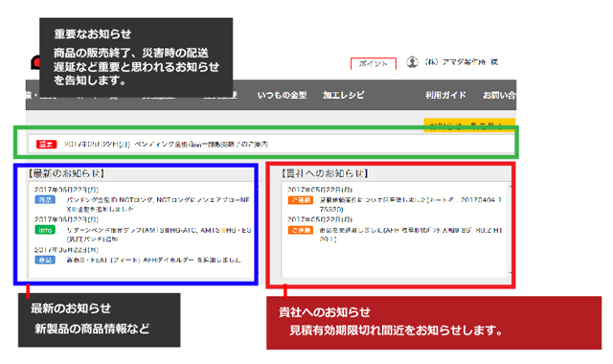Open the リターンベンド news link
Image resolution: width=613 pixels, height=364 pixels.
[159, 235]
